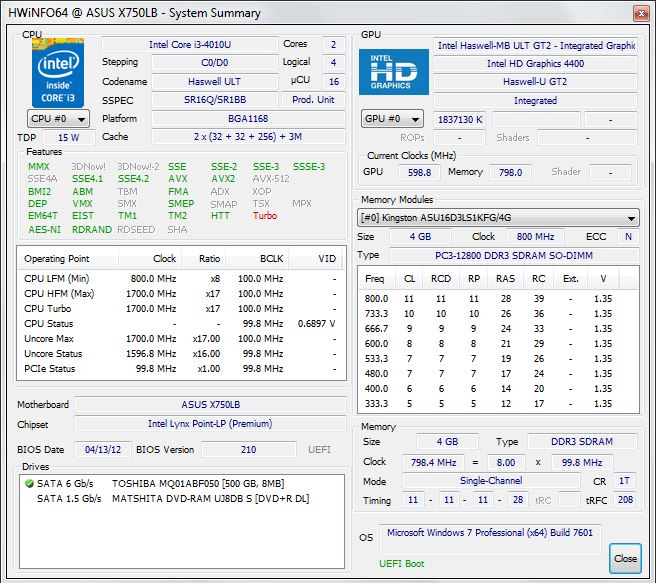Click the GPU Memory clock value 798.0
The height and width of the screenshot is (583, 656).
pyautogui.click(x=510, y=172)
